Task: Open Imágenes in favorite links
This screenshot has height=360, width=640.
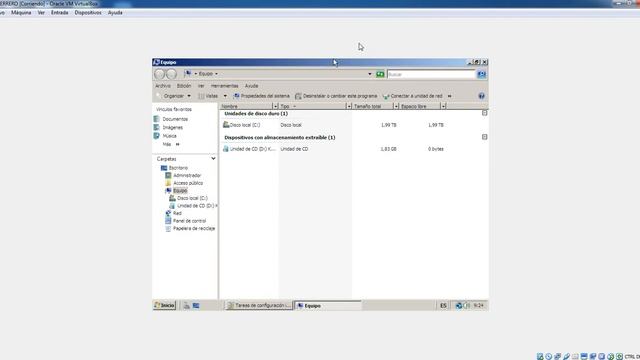Action: [172, 127]
